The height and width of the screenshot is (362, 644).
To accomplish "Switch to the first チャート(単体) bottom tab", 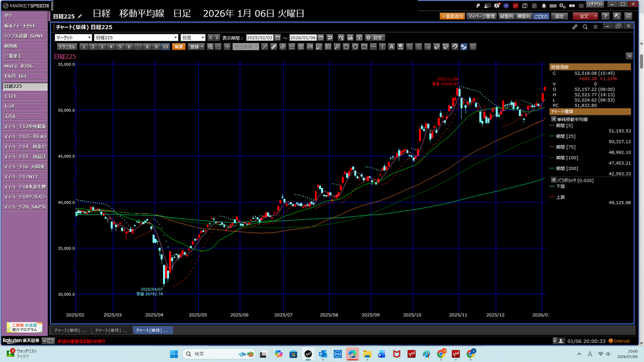I will (x=70, y=330).
